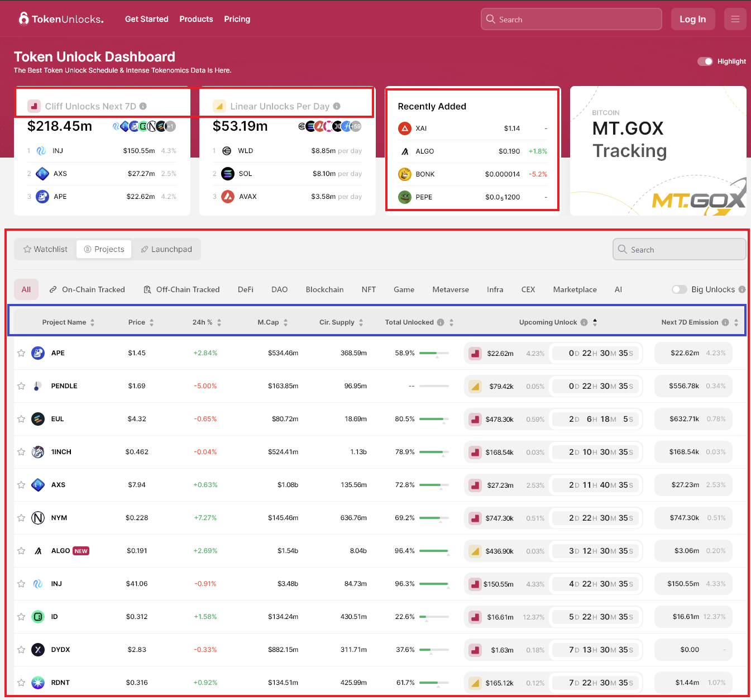Image resolution: width=751 pixels, height=700 pixels.
Task: Open the Get Started link
Action: click(x=147, y=19)
